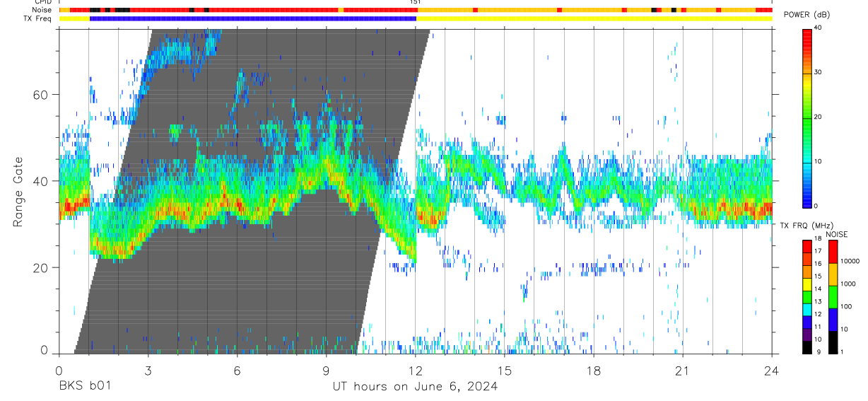The image size is (868, 401).
Task: Click the 6 tick on the UT hours axis
Action: click(x=237, y=370)
